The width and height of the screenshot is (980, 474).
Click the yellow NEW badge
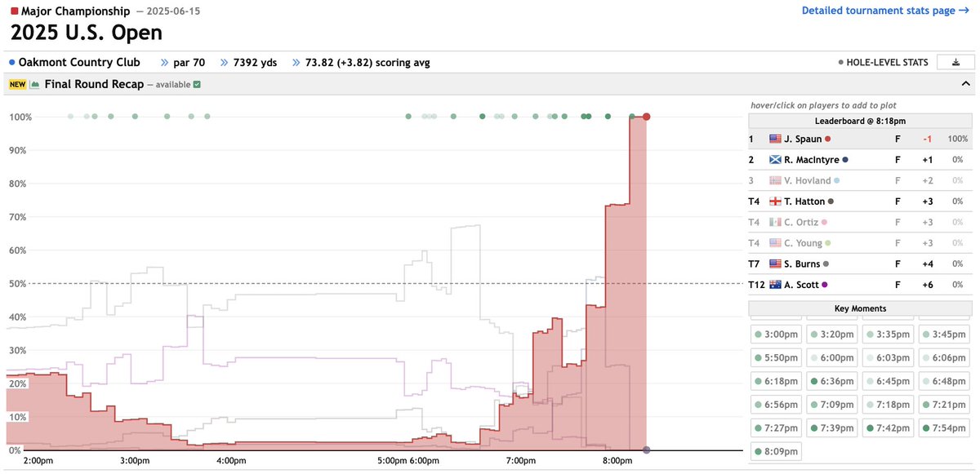pyautogui.click(x=18, y=85)
